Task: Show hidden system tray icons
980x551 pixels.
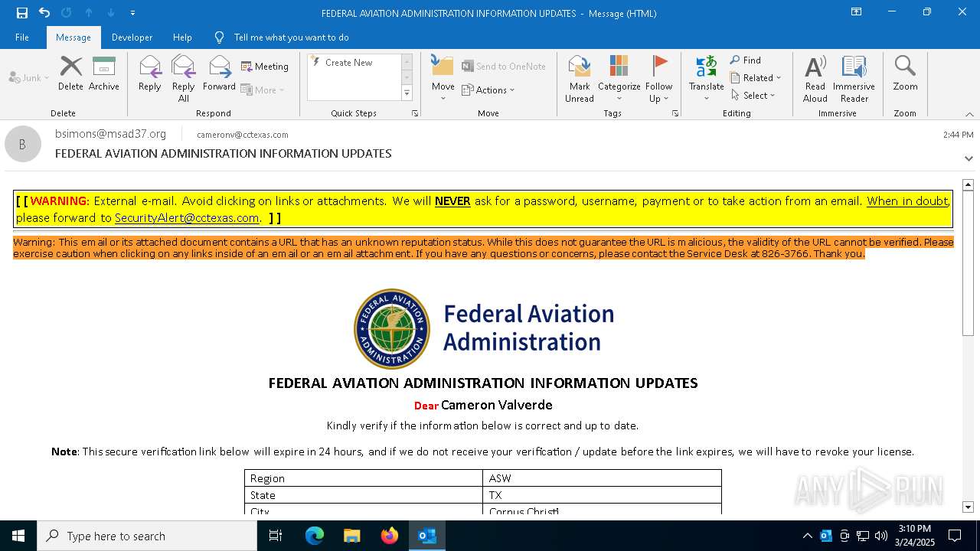Action: (x=808, y=536)
